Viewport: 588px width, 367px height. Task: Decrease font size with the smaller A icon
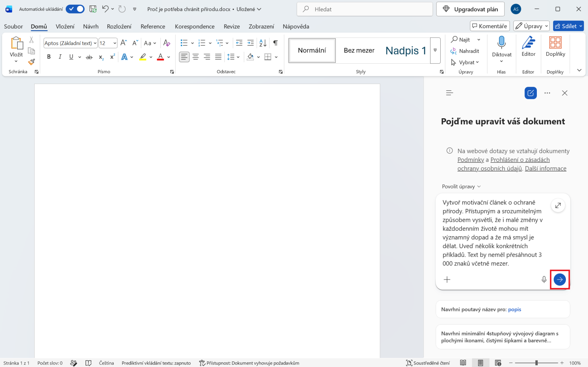click(x=135, y=43)
